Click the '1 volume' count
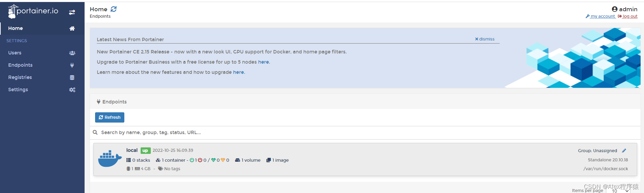This screenshot has width=644, height=193. click(251, 160)
